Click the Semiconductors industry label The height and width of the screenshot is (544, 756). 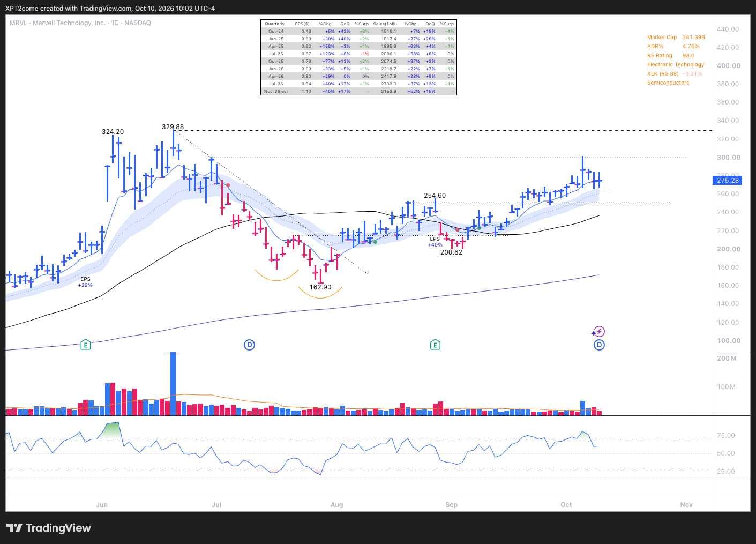coord(668,83)
